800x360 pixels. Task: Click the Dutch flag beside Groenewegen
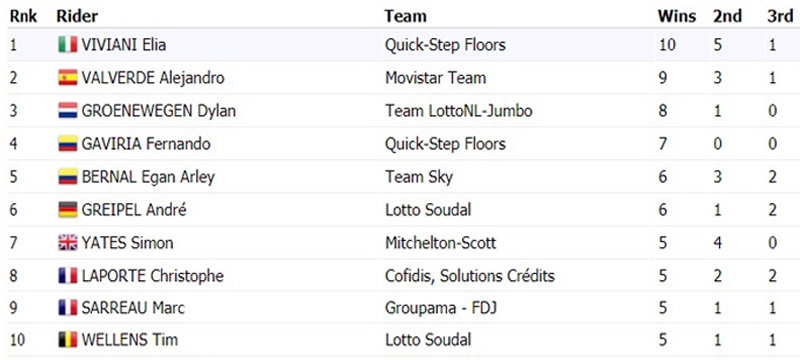pyautogui.click(x=67, y=111)
